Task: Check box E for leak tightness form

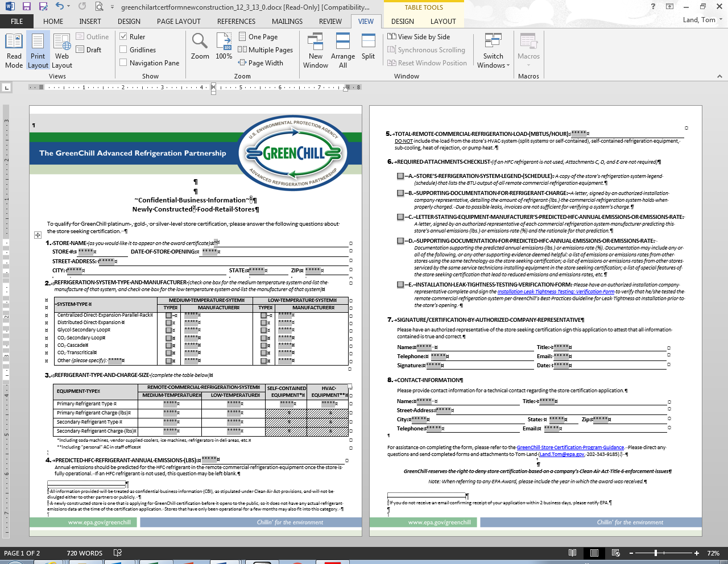Action: tap(401, 285)
